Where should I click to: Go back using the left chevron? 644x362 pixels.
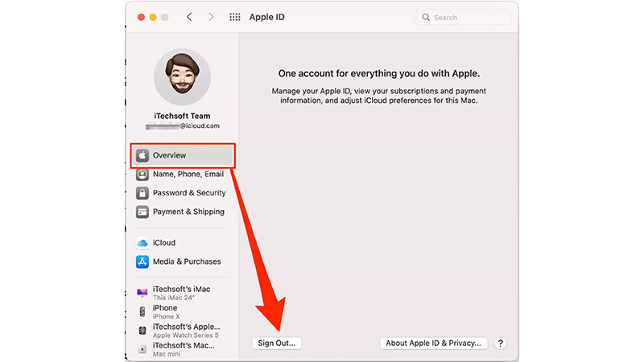pyautogui.click(x=189, y=17)
